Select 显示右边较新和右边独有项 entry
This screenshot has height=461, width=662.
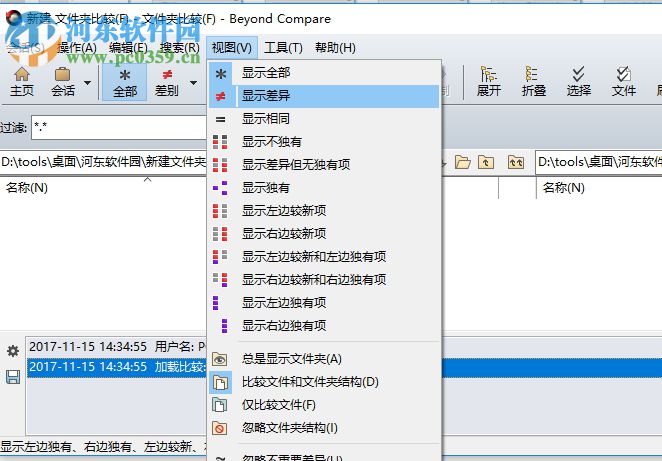pyautogui.click(x=324, y=279)
